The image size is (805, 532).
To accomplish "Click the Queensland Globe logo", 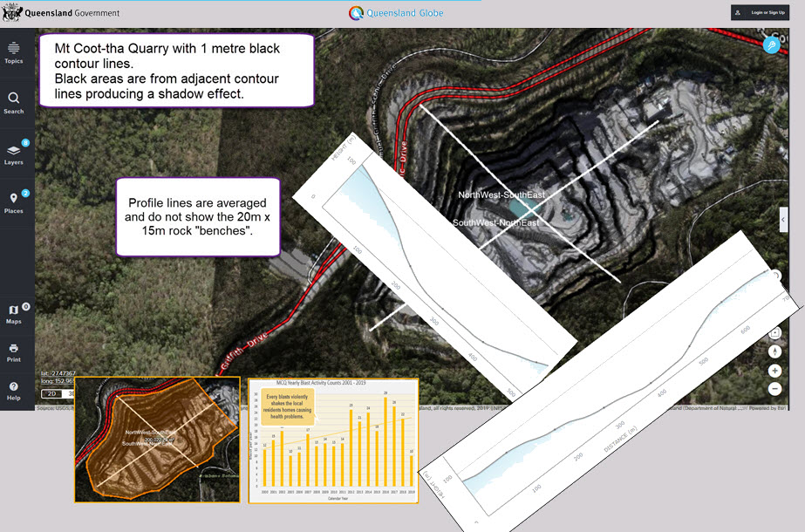I will pyautogui.click(x=396, y=13).
